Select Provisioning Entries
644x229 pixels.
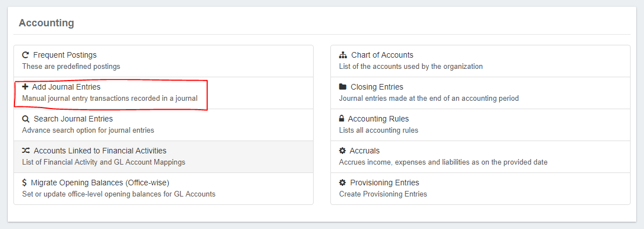pos(385,183)
